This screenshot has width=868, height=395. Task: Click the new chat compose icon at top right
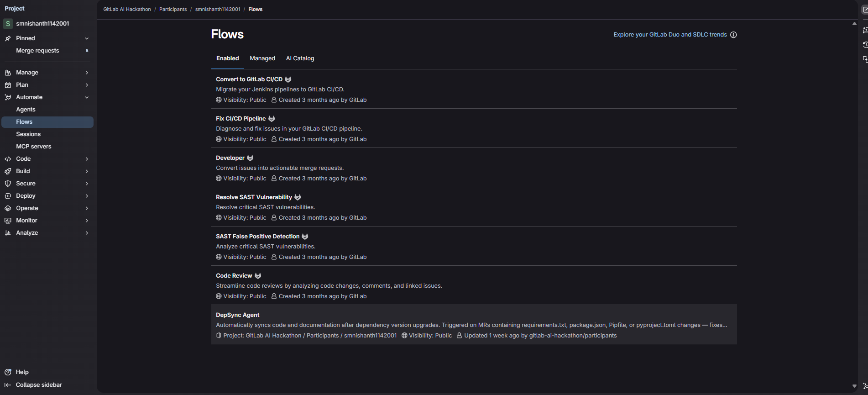(865, 10)
